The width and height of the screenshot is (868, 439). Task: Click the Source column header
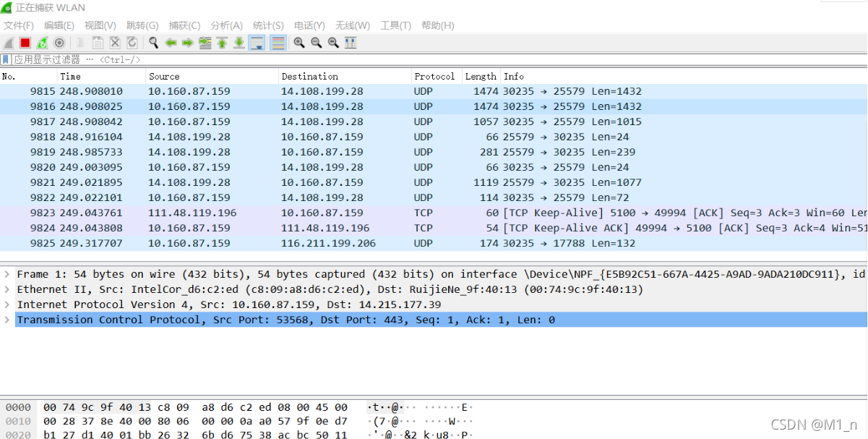tap(164, 76)
